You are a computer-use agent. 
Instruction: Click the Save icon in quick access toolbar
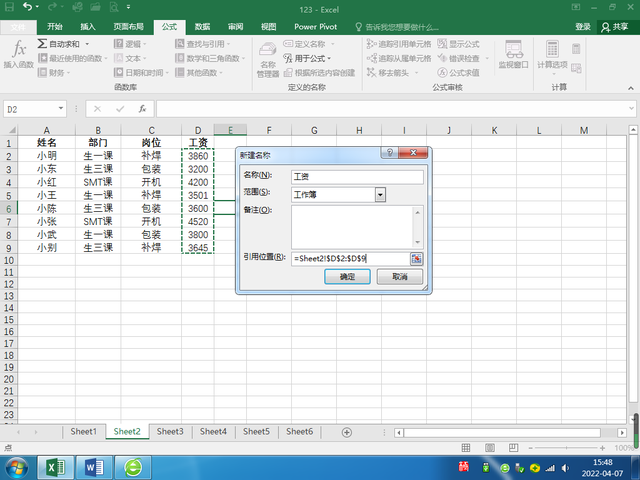tap(9, 7)
